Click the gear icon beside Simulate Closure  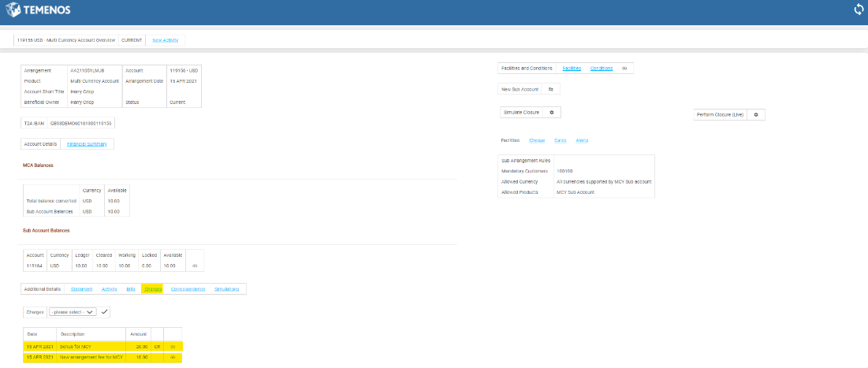[x=552, y=113]
